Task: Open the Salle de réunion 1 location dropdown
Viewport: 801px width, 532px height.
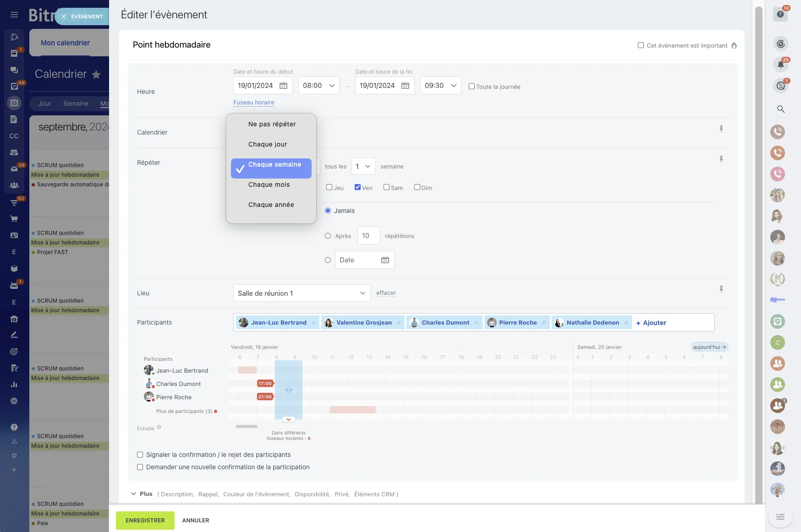Action: coord(302,293)
